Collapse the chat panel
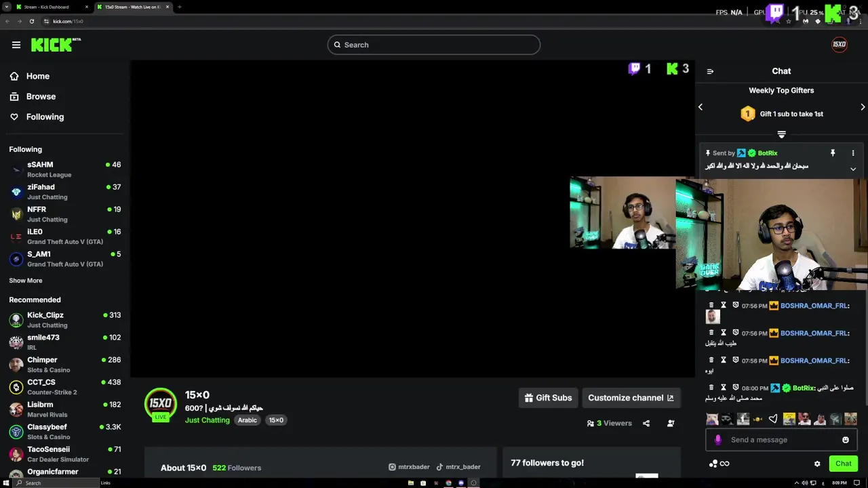The width and height of the screenshot is (868, 488). tap(710, 71)
